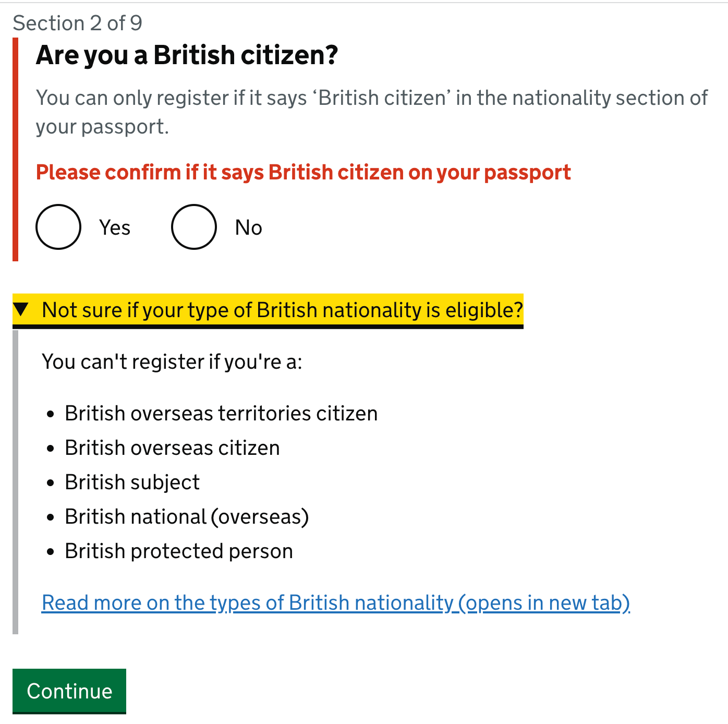Click 'British subject' list item
The width and height of the screenshot is (728, 724).
132,482
